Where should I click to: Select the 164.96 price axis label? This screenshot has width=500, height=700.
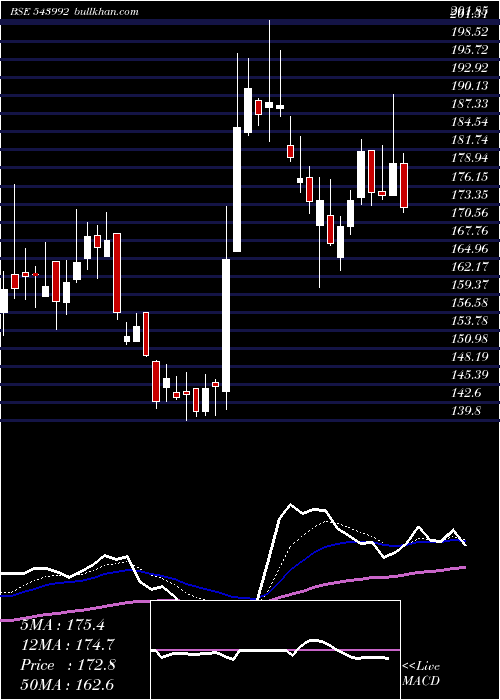click(x=470, y=249)
